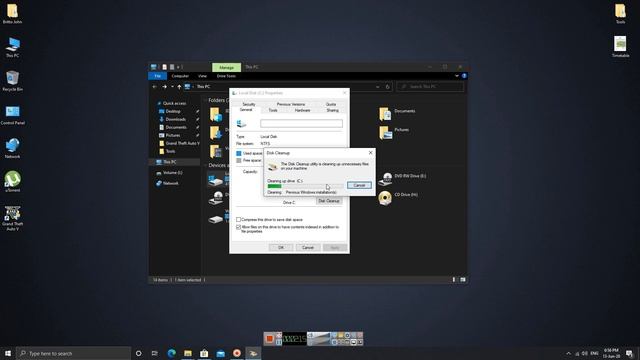This screenshot has width=640, height=360.
Task: Open the Documents folder in File Explorer
Action: [x=397, y=114]
